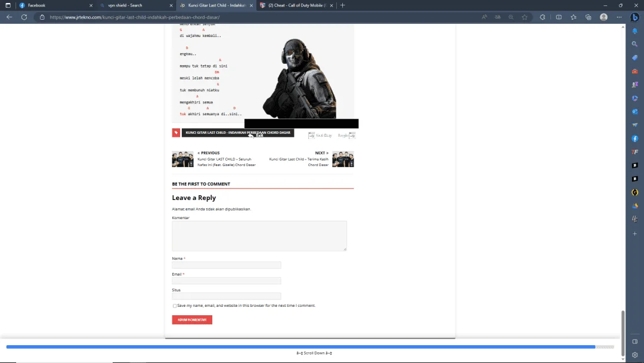644x363 pixels.
Task: Close the Call of Duty Mobile tab
Action: [332, 5]
